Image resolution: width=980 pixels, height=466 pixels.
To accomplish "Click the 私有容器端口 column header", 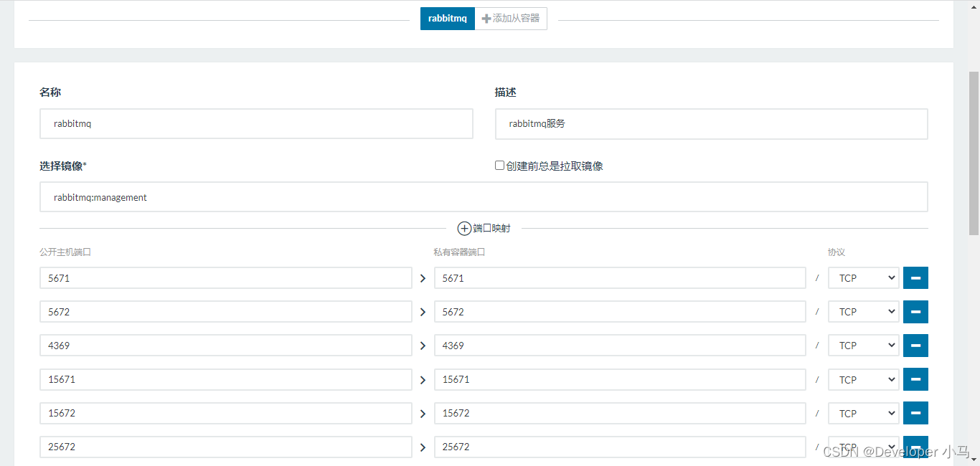I will 459,252.
